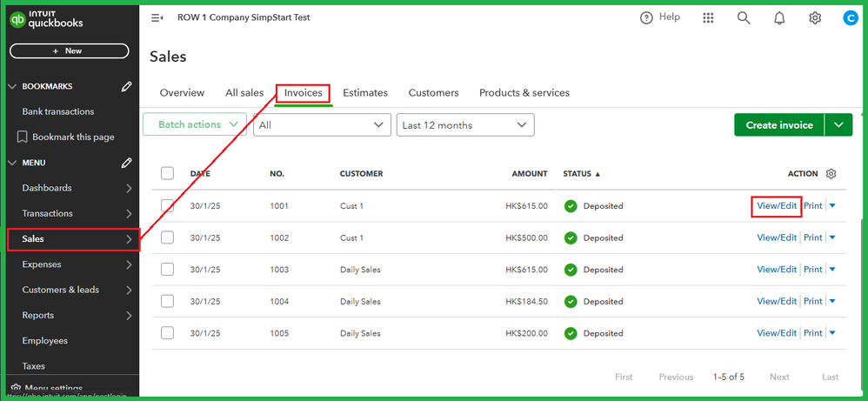The height and width of the screenshot is (401, 868).
Task: Open the Last 12 months date filter
Action: (x=464, y=125)
